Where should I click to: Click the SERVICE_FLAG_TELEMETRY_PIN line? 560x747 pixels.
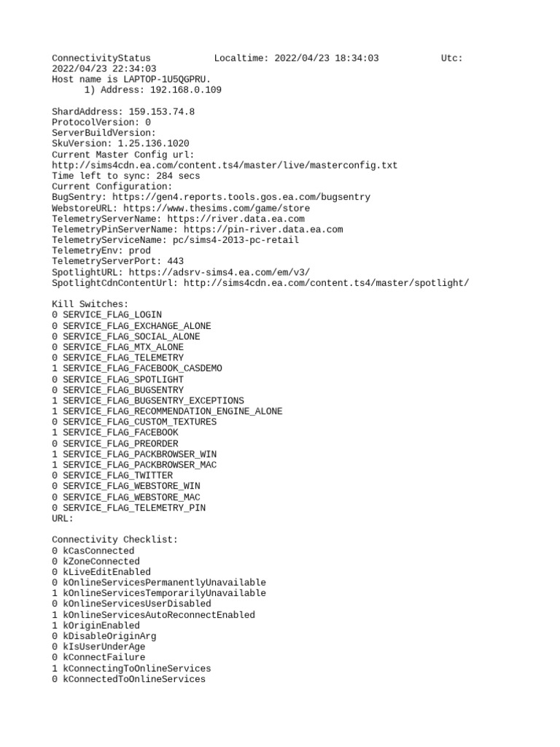pos(128,508)
